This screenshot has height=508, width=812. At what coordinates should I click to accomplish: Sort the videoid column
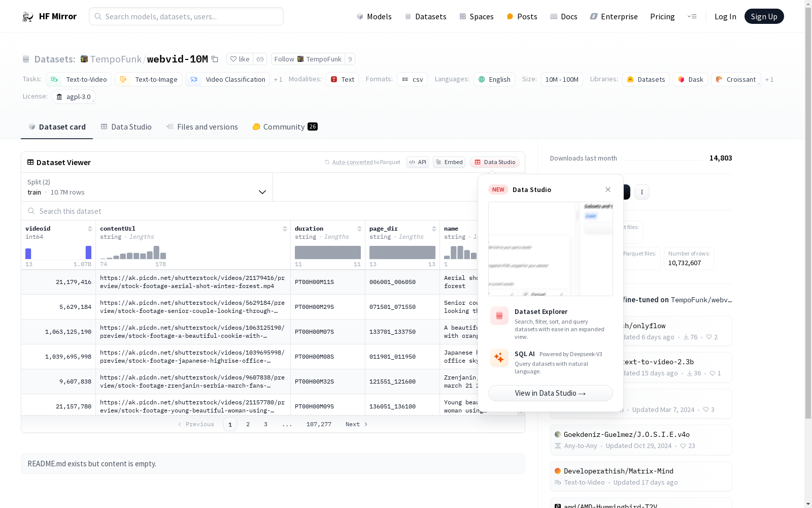pos(90,229)
